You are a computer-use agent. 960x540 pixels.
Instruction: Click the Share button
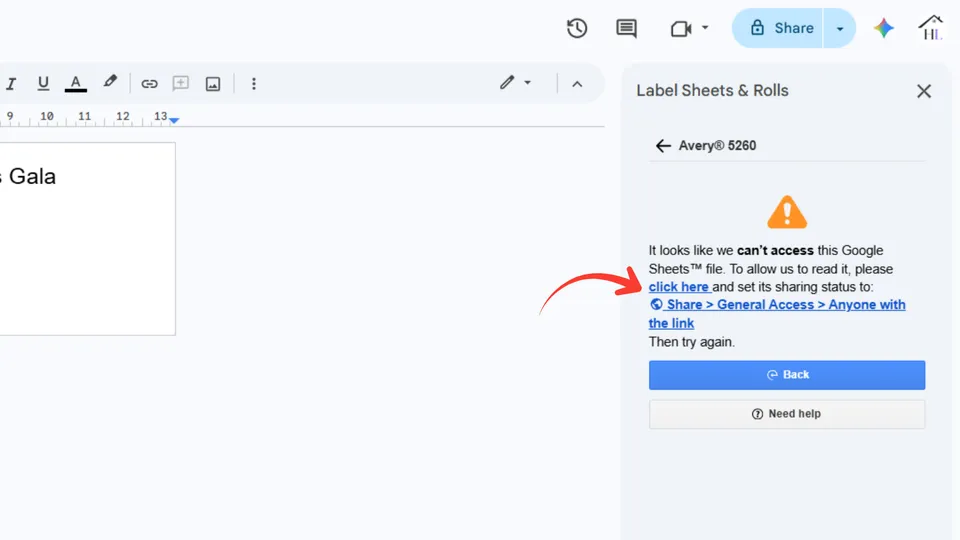pyautogui.click(x=778, y=28)
